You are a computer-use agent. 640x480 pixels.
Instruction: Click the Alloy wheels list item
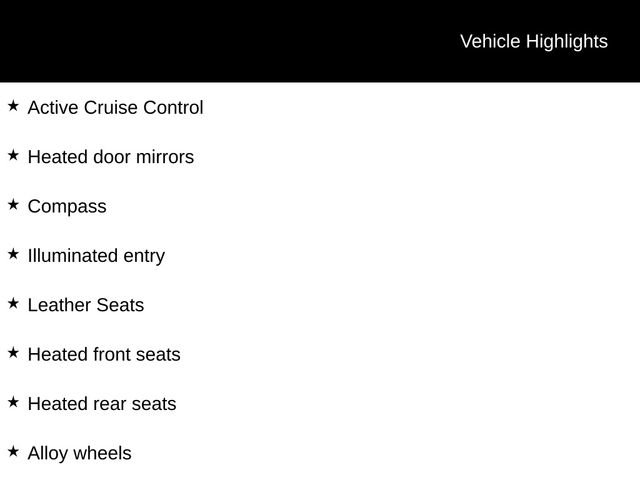tap(80, 454)
